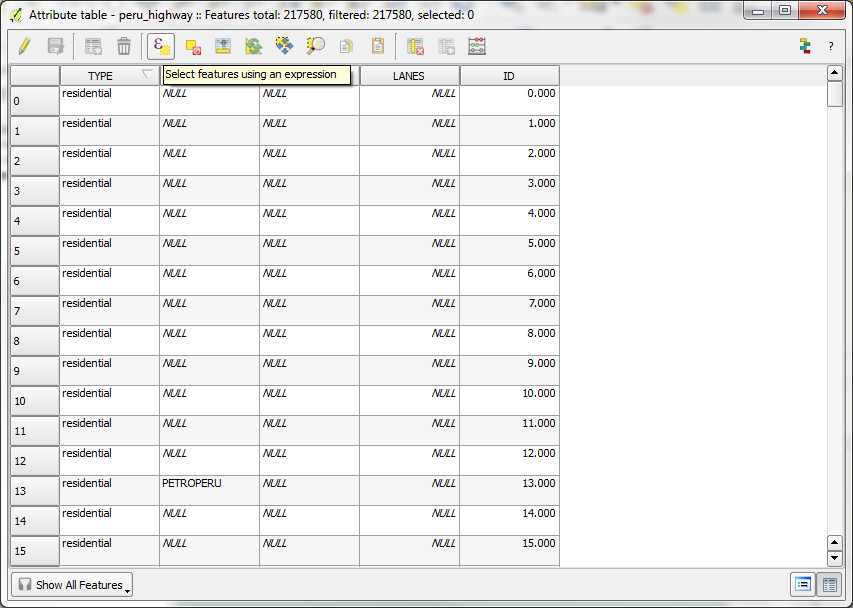The image size is (853, 608).
Task: Pan map to the selected rows
Action: pyautogui.click(x=284, y=46)
